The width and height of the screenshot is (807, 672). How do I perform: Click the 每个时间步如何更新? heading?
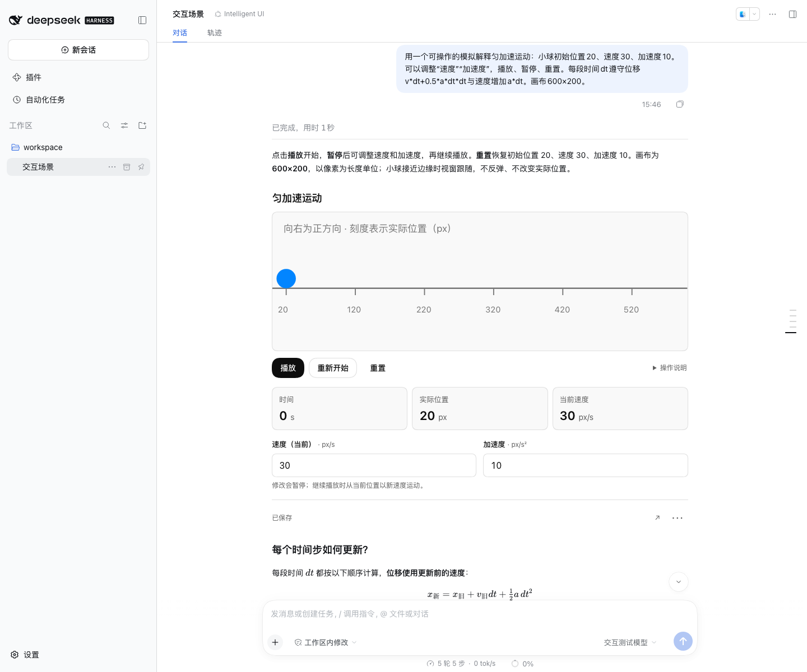click(320, 550)
